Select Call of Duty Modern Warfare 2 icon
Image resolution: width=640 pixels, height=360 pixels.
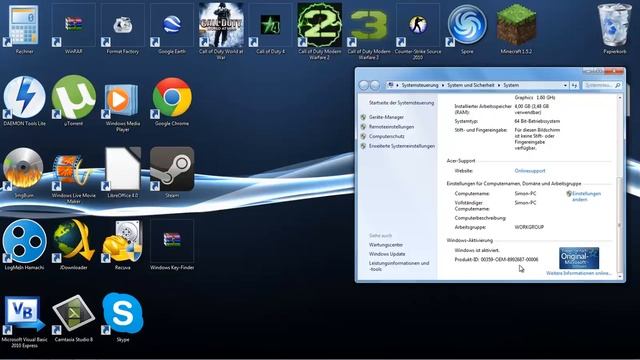coord(320,25)
